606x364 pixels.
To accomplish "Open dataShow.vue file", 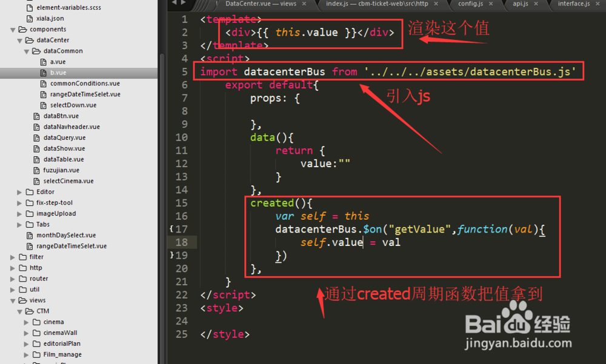I will coord(64,148).
